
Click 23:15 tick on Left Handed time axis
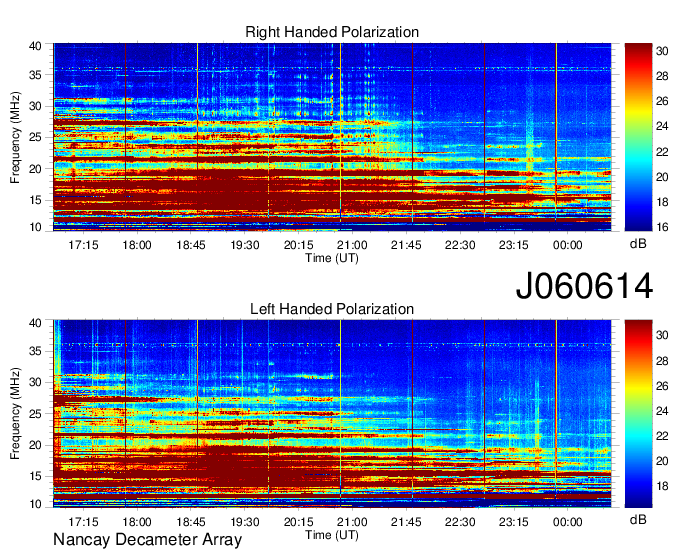[513, 522]
